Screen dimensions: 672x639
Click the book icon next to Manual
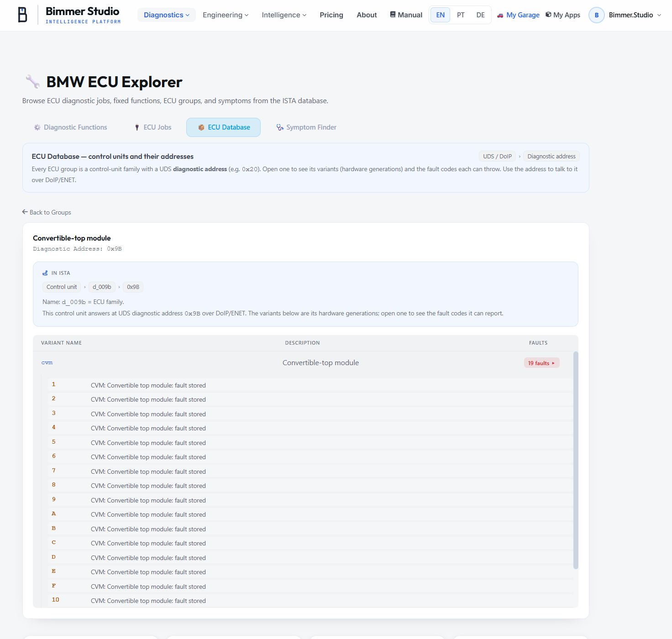tap(393, 15)
